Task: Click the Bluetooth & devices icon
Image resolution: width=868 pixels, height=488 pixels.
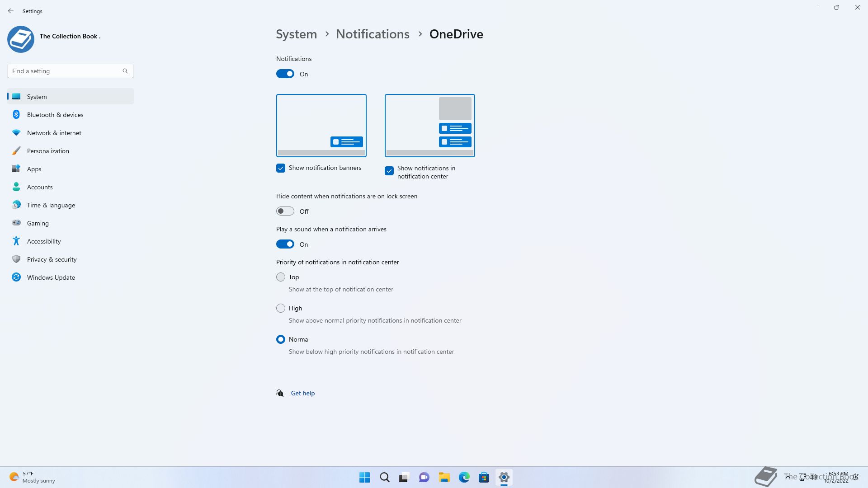Action: click(16, 114)
